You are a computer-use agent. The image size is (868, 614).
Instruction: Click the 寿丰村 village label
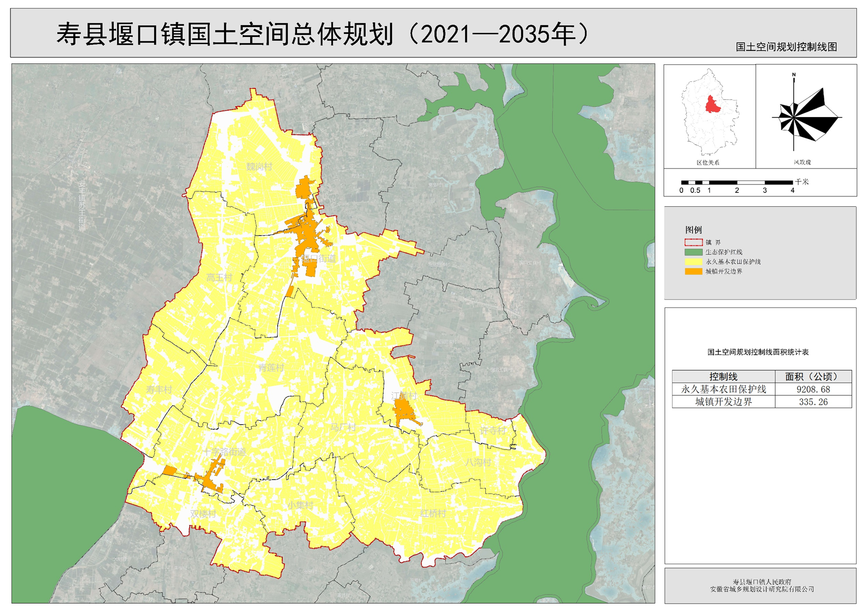click(x=159, y=390)
